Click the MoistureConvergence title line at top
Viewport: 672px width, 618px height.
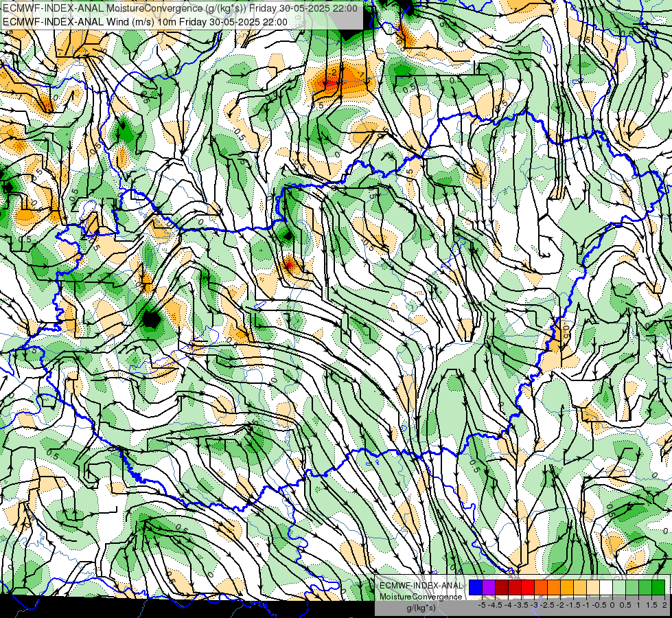(180, 8)
